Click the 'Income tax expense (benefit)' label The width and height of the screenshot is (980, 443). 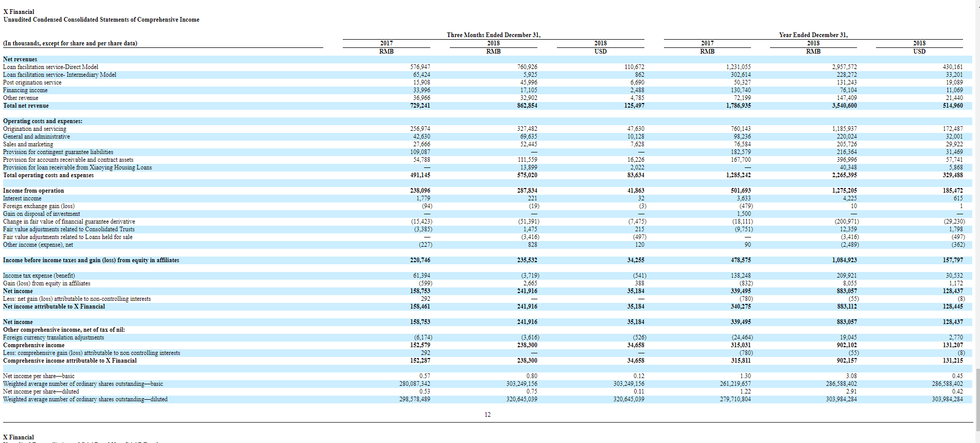tap(39, 276)
